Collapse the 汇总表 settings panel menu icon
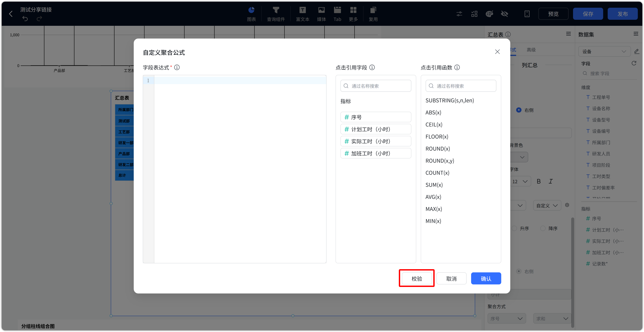This screenshot has width=644, height=332. coord(568,34)
